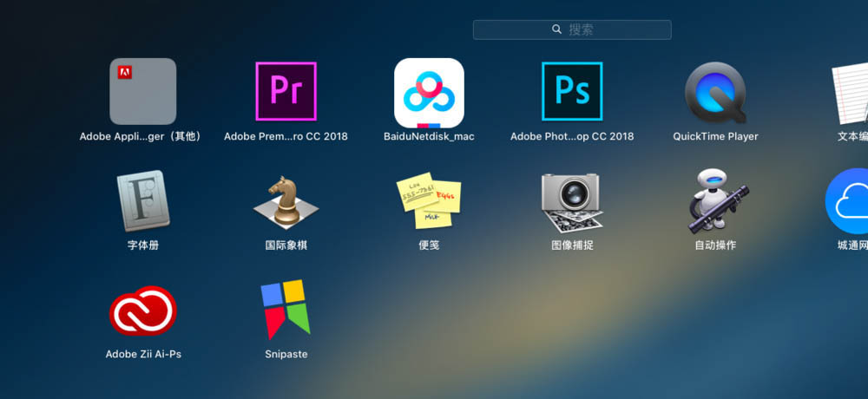Screen dimensions: 868x399
Task: Open the Snipaste app
Action: coord(286,310)
